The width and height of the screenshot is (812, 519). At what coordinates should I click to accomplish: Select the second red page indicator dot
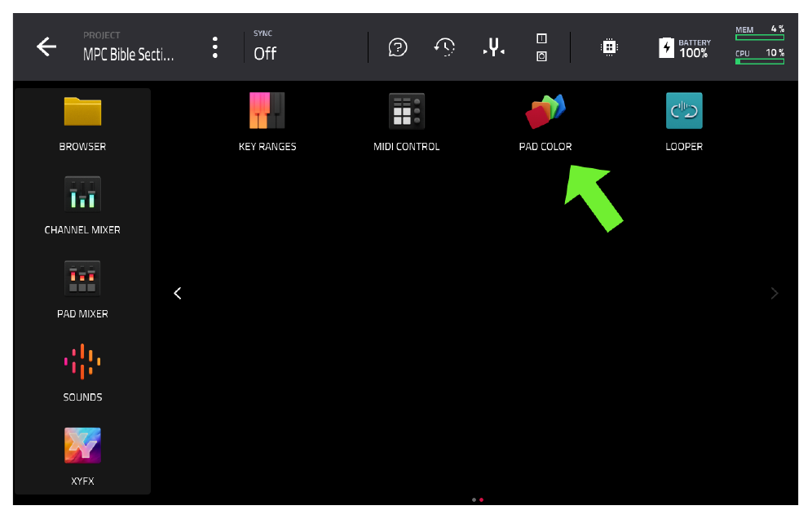pyautogui.click(x=482, y=499)
